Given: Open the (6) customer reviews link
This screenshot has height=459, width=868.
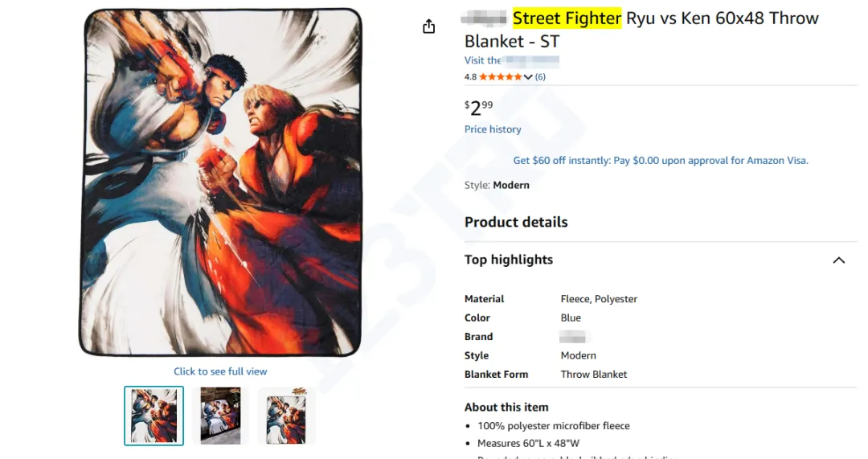Looking at the screenshot, I should click(540, 77).
